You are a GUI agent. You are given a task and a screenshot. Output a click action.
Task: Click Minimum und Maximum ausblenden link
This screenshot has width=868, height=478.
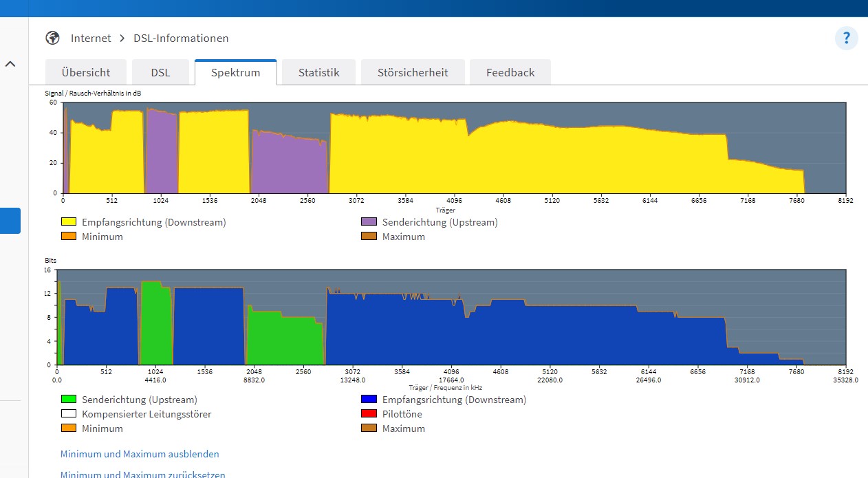click(140, 454)
